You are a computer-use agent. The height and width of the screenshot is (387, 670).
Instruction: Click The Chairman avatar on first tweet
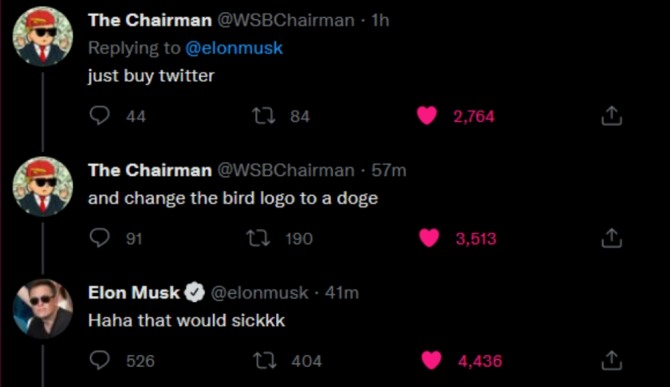coord(43,36)
